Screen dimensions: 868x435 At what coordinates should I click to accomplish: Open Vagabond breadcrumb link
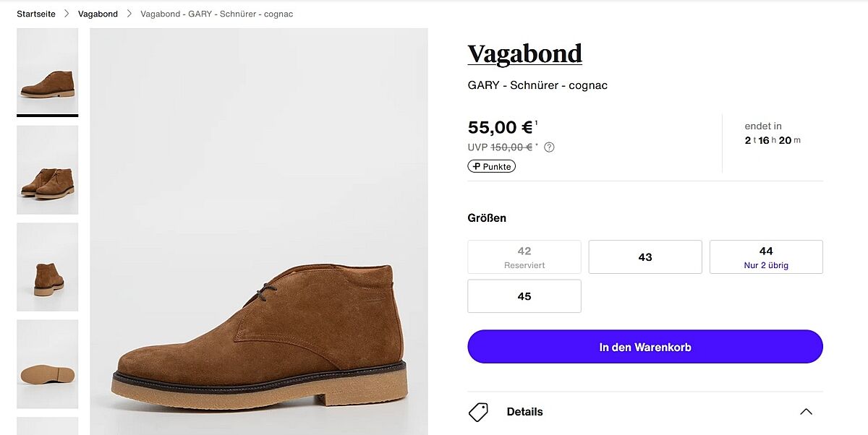pyautogui.click(x=98, y=14)
